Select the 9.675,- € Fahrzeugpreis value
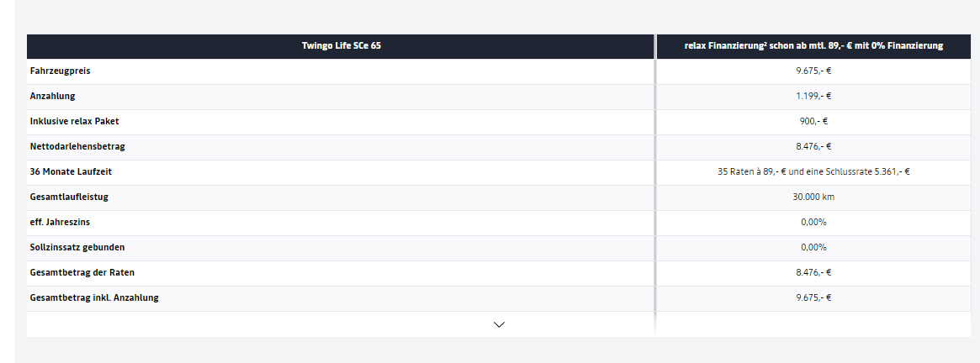Screen dimensions: 980x363 (x=813, y=71)
